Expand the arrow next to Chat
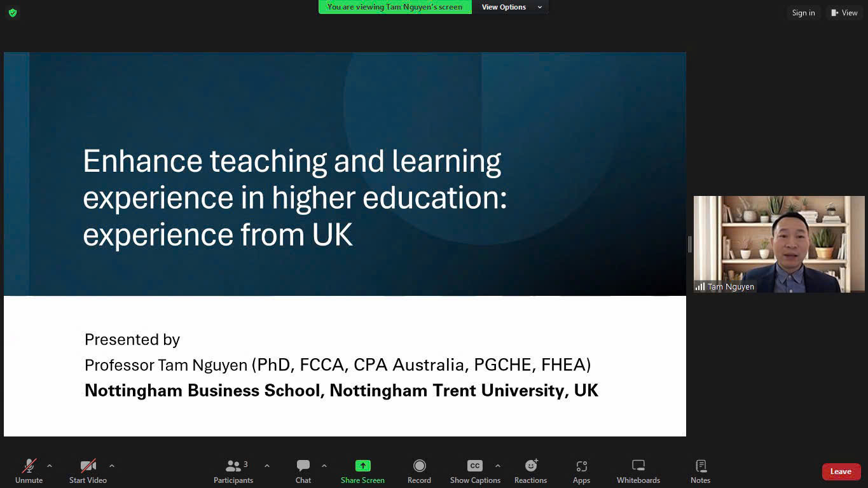868x488 pixels. point(324,466)
